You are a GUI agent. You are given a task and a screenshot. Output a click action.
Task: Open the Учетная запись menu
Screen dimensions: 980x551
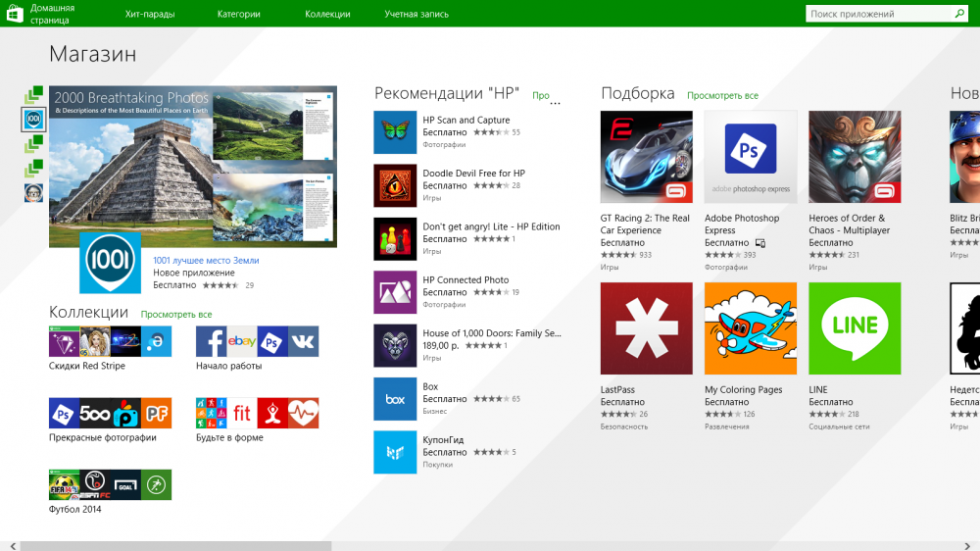click(416, 14)
